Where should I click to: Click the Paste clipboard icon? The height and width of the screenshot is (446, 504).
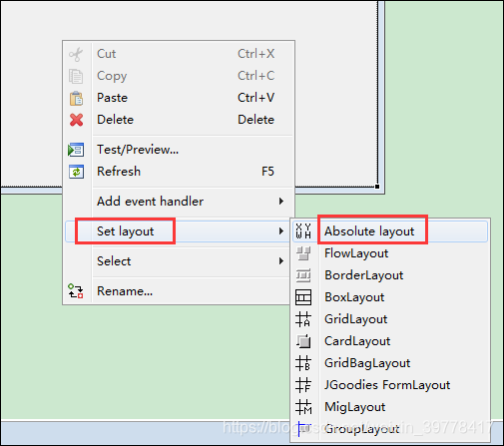76,99
